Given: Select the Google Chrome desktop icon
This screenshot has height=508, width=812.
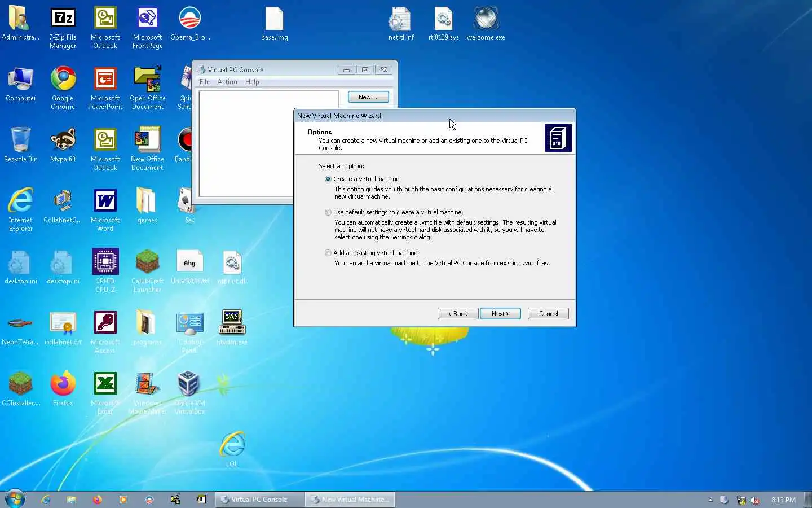Looking at the screenshot, I should click(x=63, y=89).
